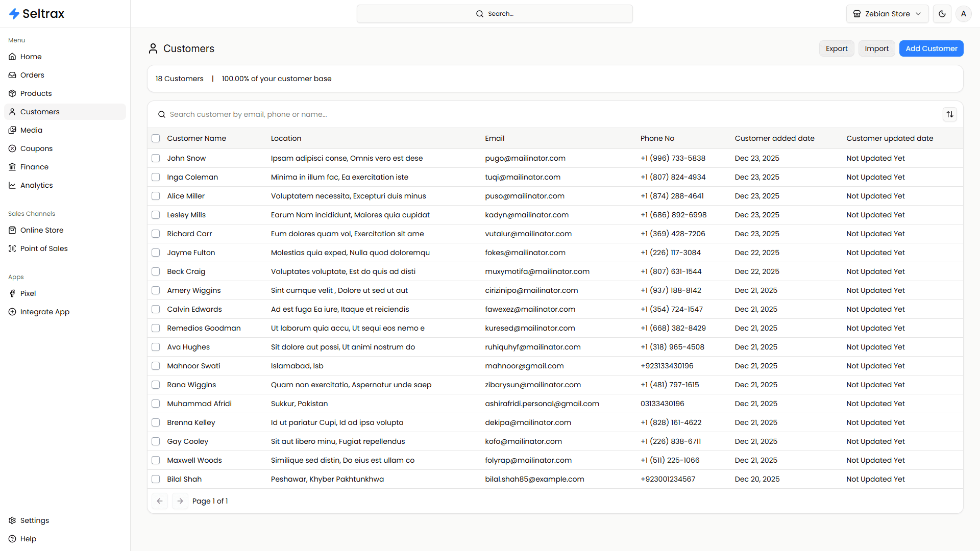Screen dimensions: 980x551
Task: Open the Calvin Edwards customer row
Action: (555, 309)
